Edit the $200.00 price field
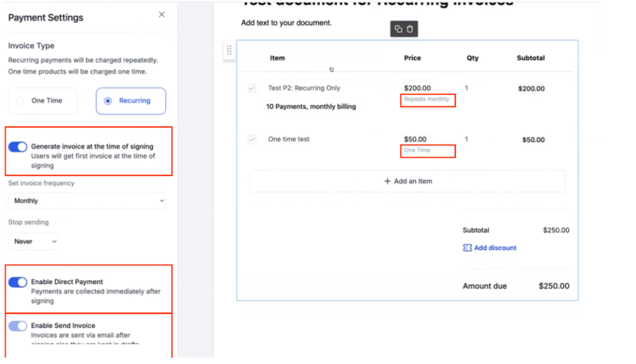Image resolution: width=636 pixels, height=364 pixels. (417, 88)
